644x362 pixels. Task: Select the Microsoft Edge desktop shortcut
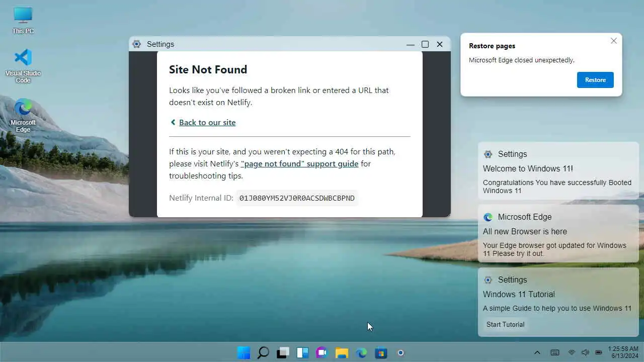[23, 116]
